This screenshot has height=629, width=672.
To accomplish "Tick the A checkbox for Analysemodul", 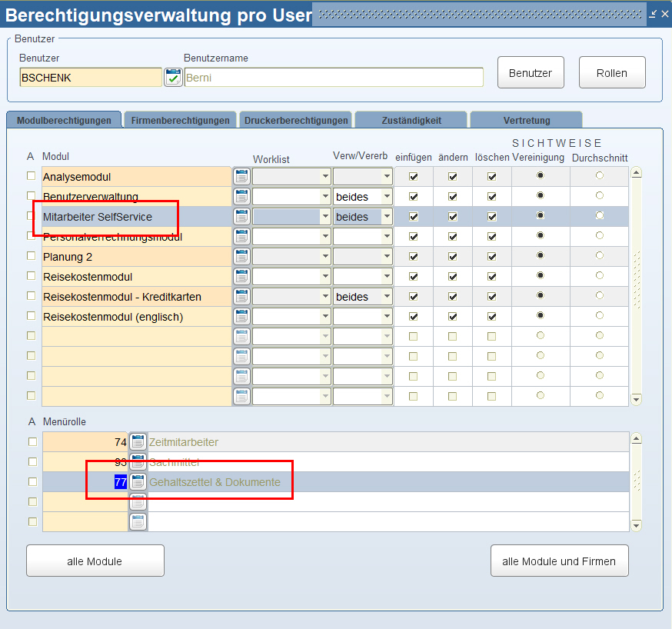I will (32, 177).
